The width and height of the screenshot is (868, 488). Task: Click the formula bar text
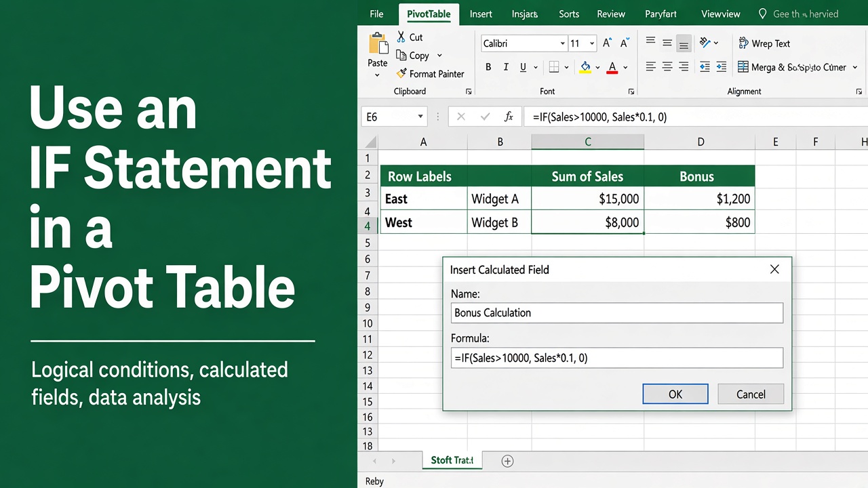tap(600, 117)
